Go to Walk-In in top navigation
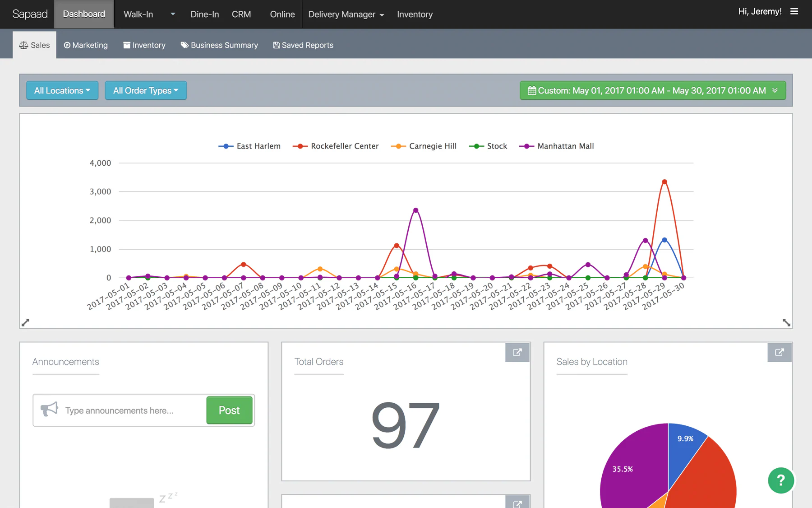This screenshot has height=508, width=812. coord(138,14)
